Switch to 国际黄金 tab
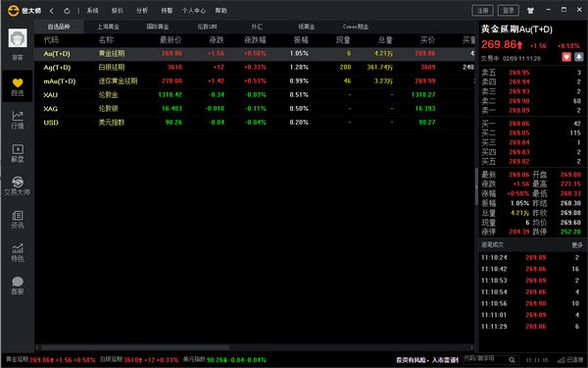The width and height of the screenshot is (588, 368). point(158,26)
